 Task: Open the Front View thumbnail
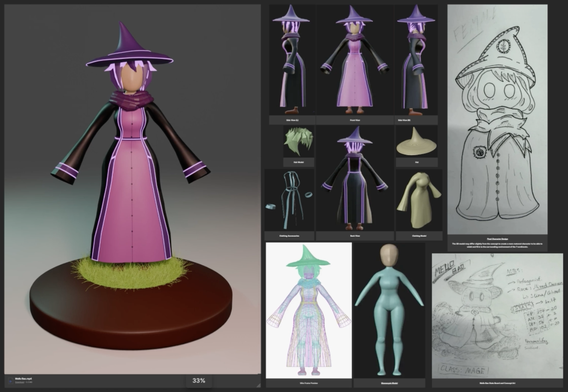click(x=355, y=60)
